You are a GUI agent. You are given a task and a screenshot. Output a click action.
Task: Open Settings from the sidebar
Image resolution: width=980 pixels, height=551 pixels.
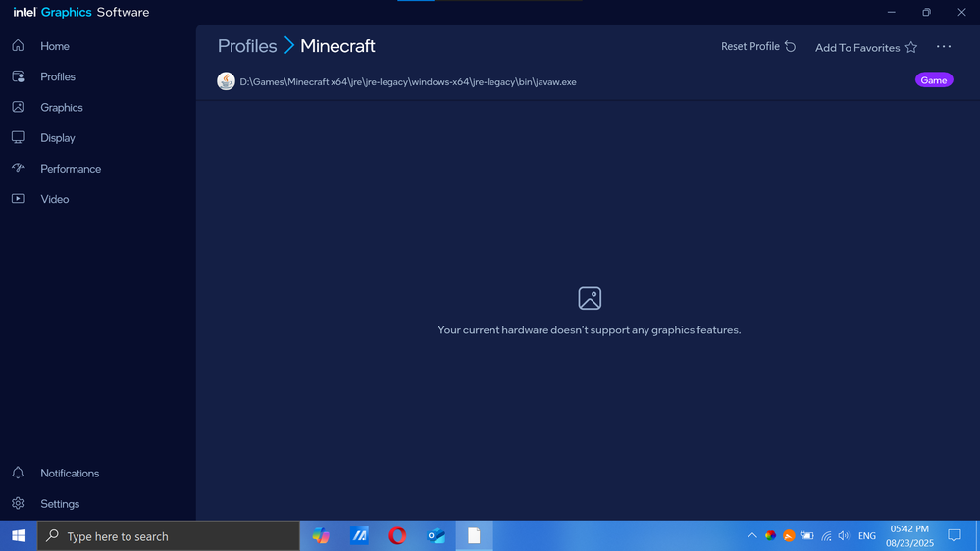coord(60,504)
